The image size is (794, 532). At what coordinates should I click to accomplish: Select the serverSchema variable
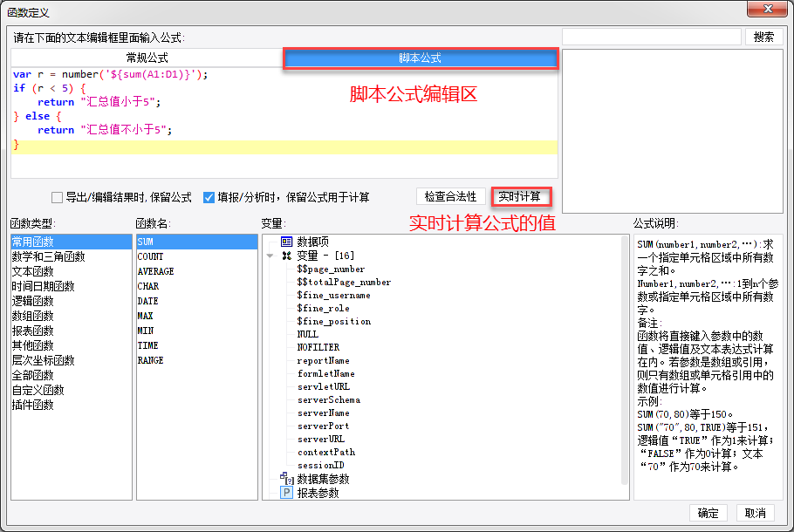(x=329, y=400)
